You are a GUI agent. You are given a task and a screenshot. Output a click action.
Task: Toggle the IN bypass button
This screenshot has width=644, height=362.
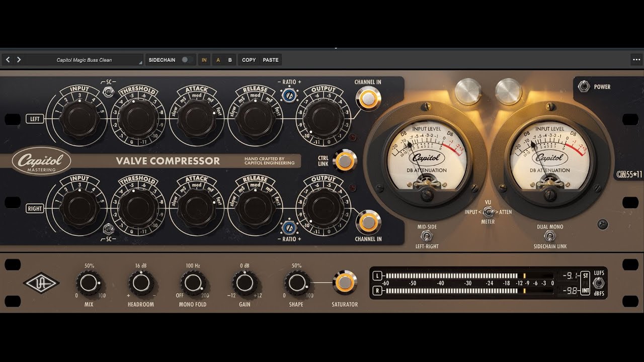pyautogui.click(x=204, y=60)
